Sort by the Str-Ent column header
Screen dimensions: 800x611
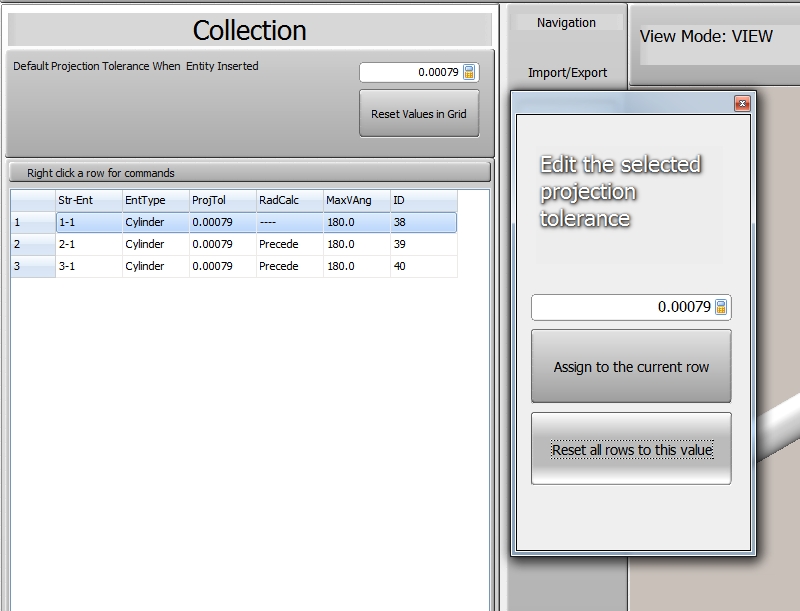point(88,200)
